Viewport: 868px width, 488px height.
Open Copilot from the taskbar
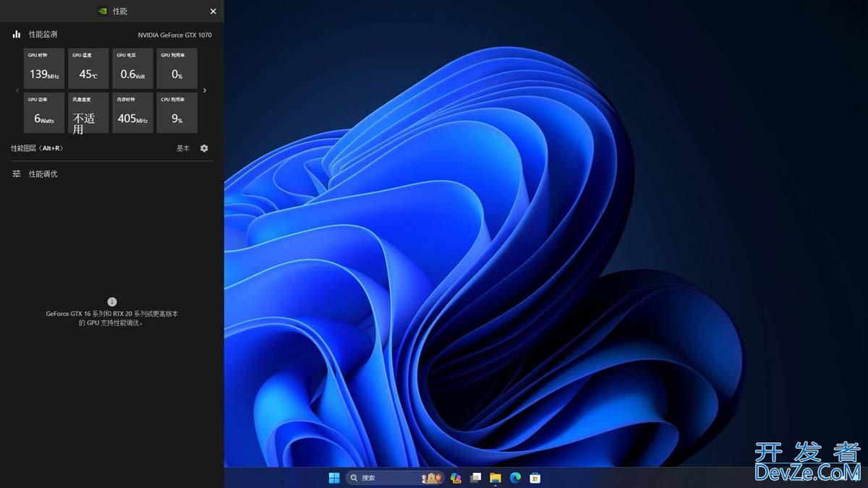point(456,478)
